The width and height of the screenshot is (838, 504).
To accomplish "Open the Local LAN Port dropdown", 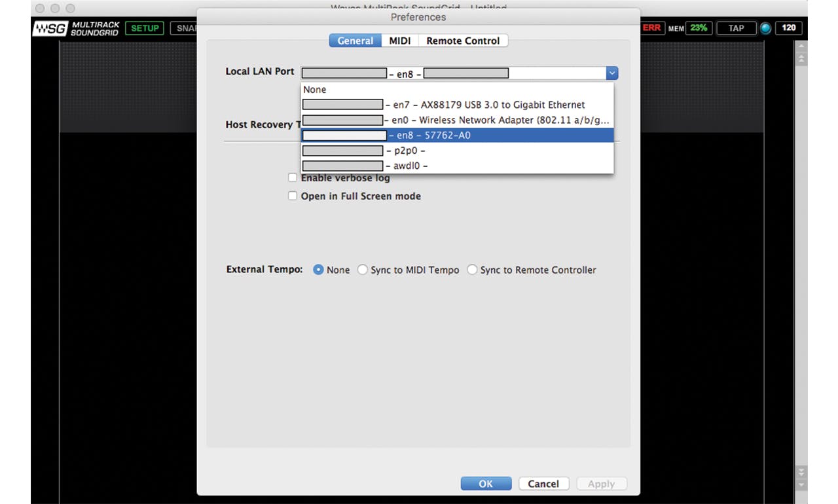I will pos(611,73).
